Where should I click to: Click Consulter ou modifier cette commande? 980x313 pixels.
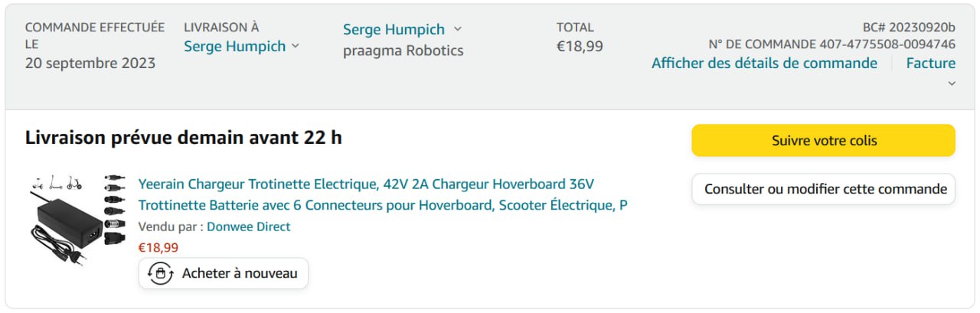click(x=823, y=189)
